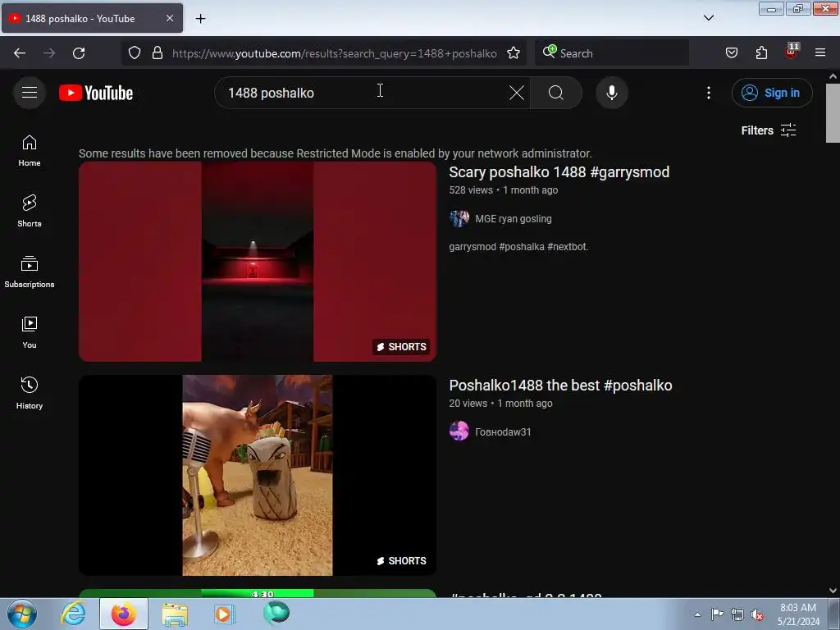Open Windows Explorer folder in the taskbar
840x630 pixels.
click(175, 614)
